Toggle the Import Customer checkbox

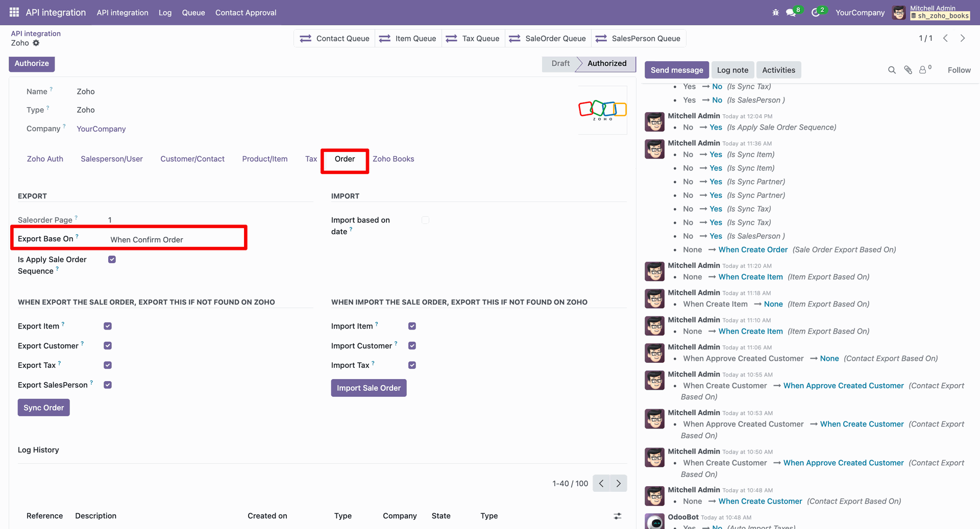click(412, 345)
